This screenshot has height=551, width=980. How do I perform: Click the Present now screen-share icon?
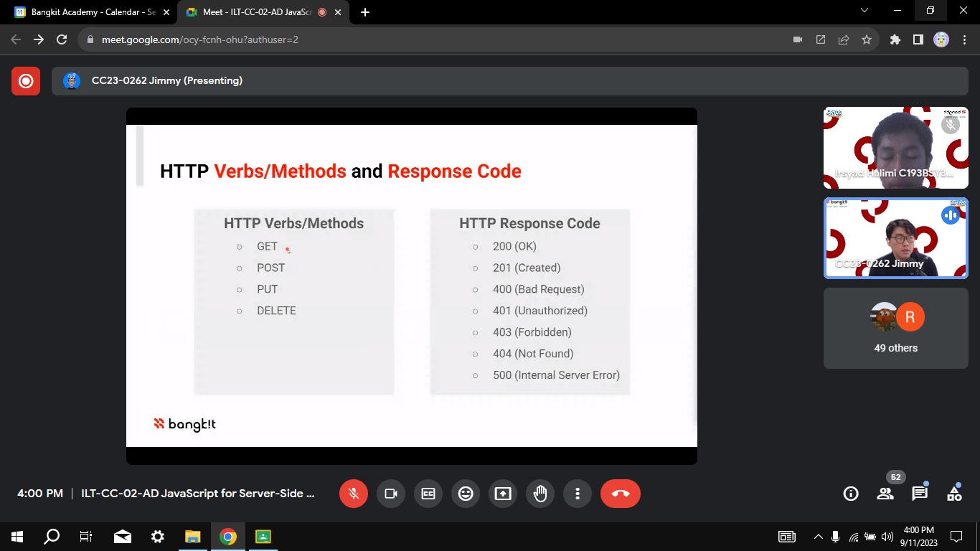point(503,494)
